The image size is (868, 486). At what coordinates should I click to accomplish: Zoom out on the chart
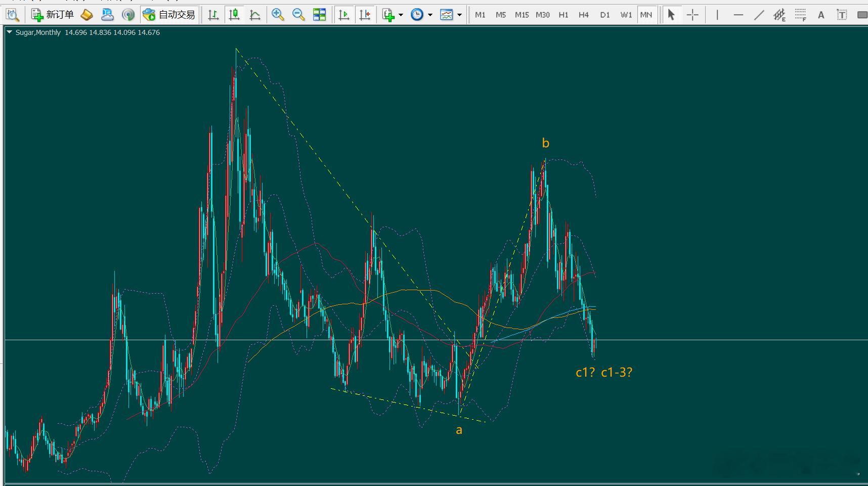click(298, 15)
